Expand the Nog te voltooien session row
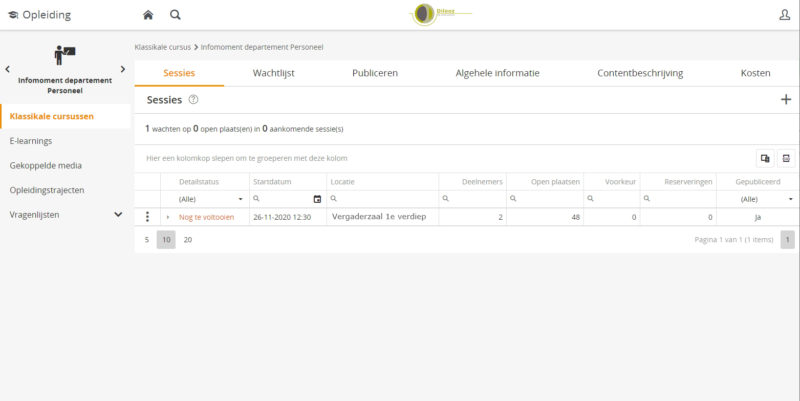This screenshot has width=800, height=401. tap(168, 217)
